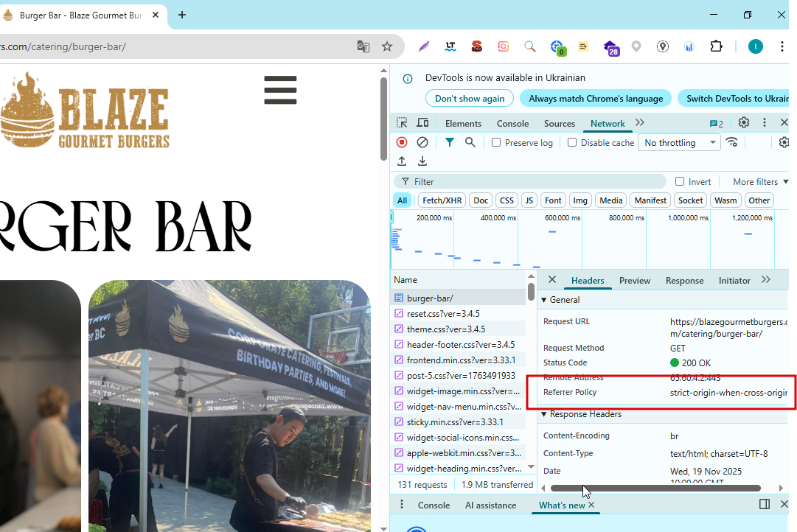Toggle the drawer dock layout icon
Viewport: 797px width, 532px height.
[x=764, y=504]
